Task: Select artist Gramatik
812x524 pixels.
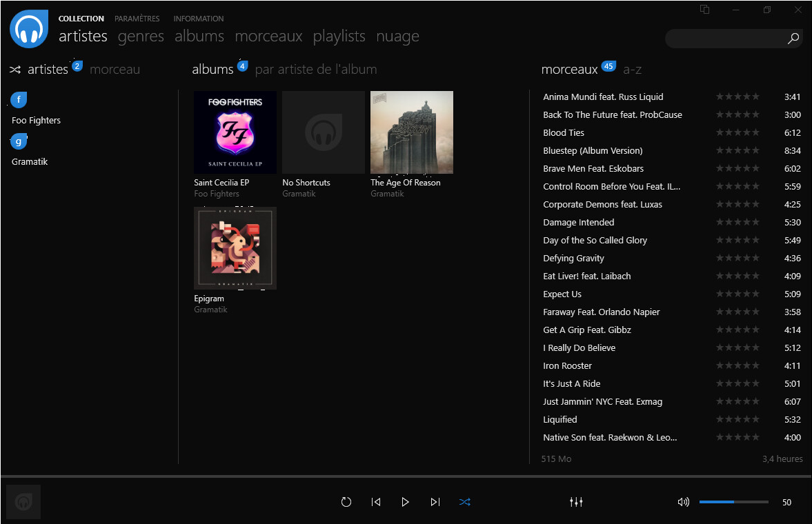Action: click(x=30, y=161)
